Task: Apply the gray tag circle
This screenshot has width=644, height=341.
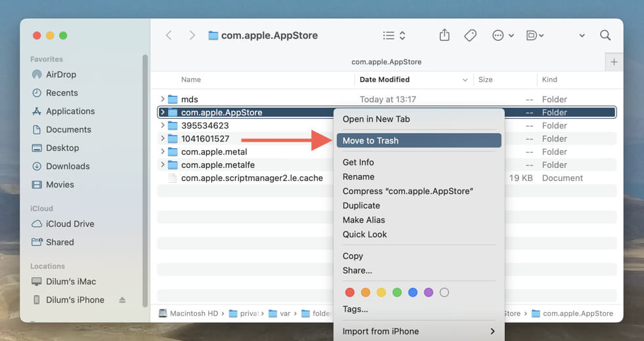Action: tap(444, 292)
